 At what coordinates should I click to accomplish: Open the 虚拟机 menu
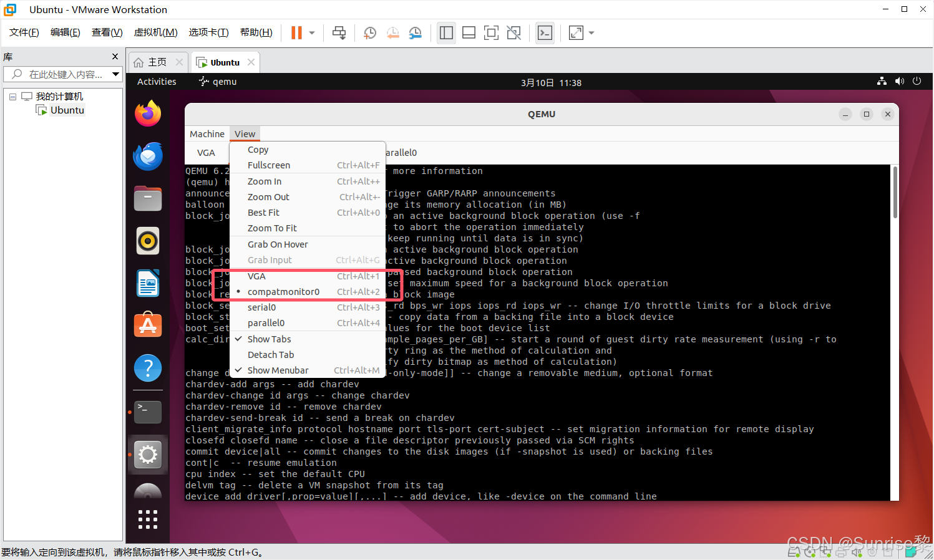(156, 32)
